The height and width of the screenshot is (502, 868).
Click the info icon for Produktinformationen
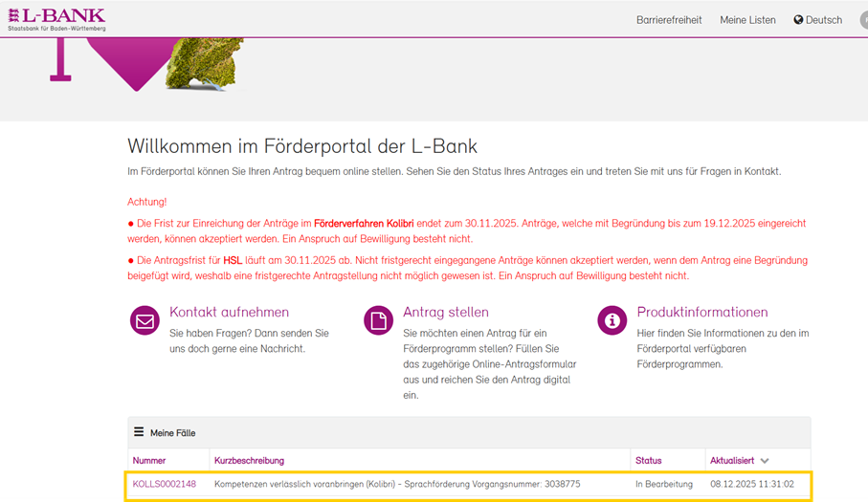(612, 321)
